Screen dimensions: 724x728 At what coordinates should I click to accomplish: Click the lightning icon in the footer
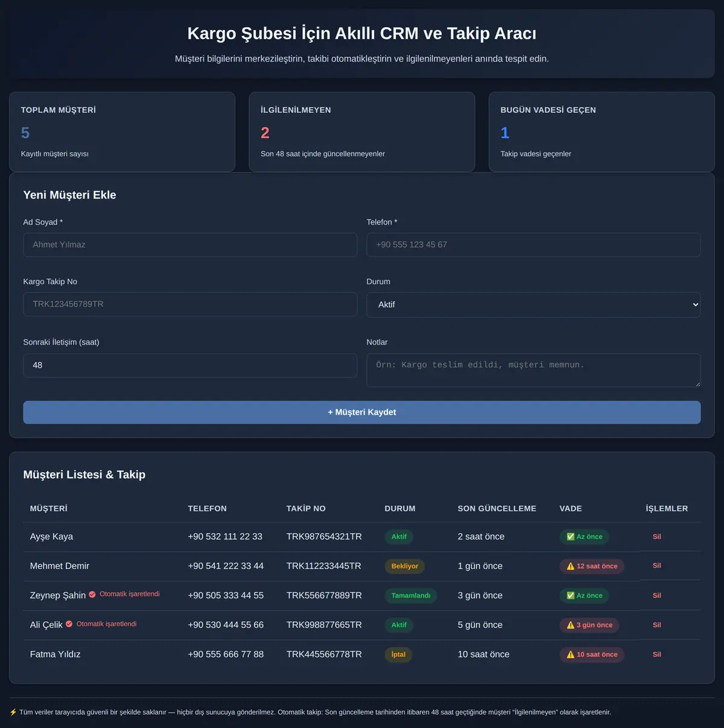13,712
